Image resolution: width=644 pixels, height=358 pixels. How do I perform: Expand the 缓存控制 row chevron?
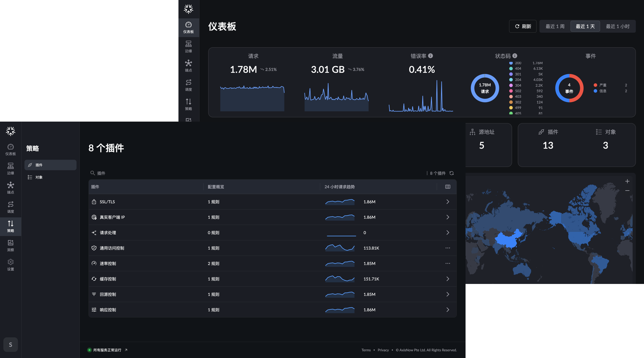tap(448, 279)
